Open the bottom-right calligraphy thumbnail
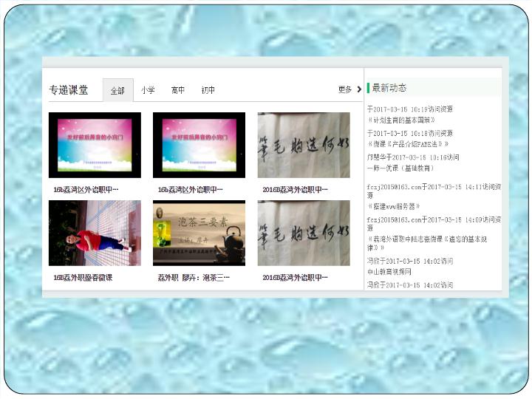 [304, 233]
